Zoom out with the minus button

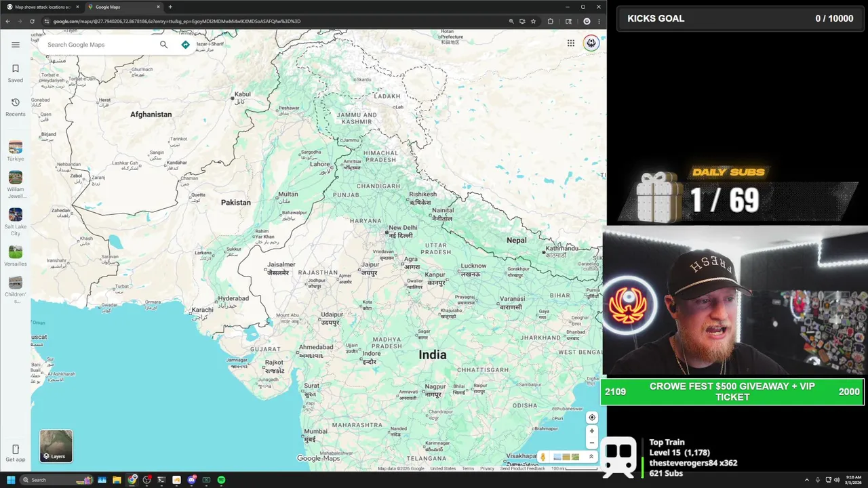[591, 443]
